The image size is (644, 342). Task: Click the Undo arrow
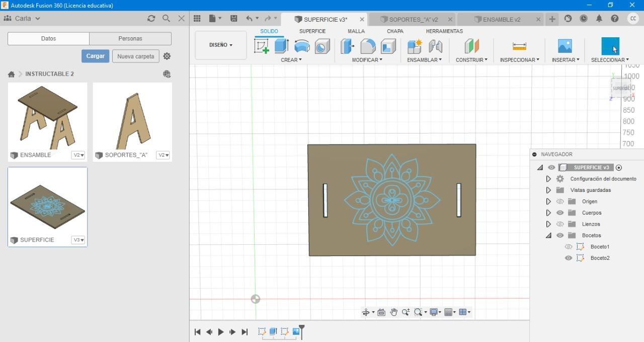(249, 18)
